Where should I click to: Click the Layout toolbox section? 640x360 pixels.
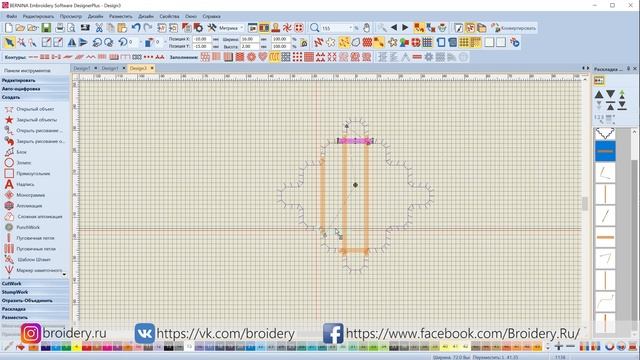tap(35, 309)
